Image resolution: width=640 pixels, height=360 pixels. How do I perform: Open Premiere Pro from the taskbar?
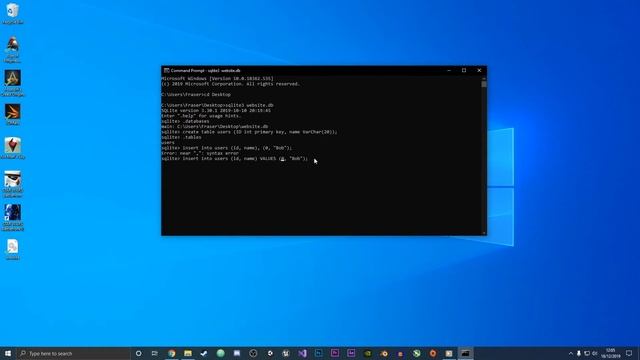[335, 353]
